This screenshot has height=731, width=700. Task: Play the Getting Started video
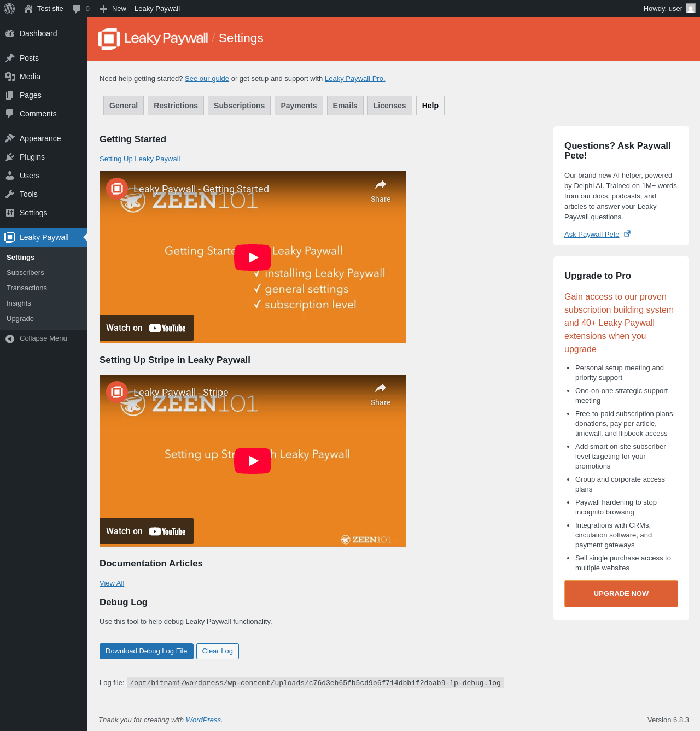(x=253, y=258)
